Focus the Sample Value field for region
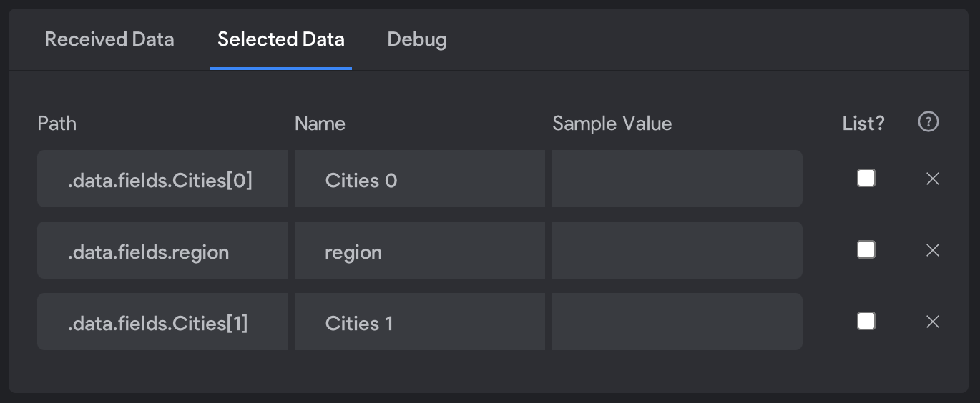 pos(677,250)
